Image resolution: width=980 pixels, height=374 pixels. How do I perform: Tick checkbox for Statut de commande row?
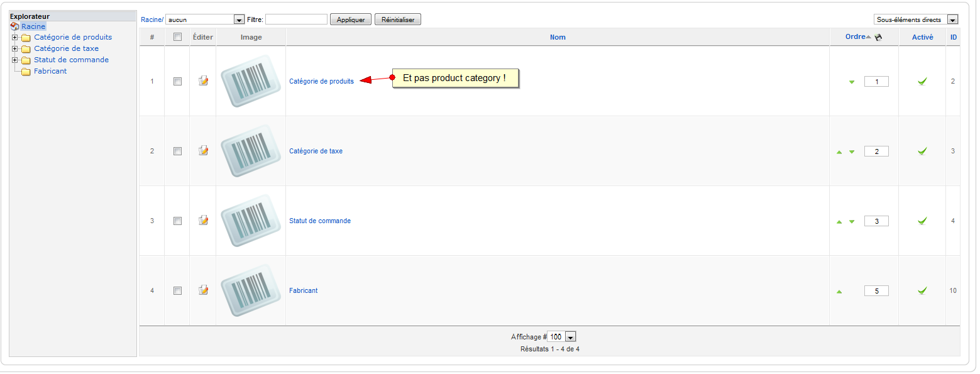(177, 221)
